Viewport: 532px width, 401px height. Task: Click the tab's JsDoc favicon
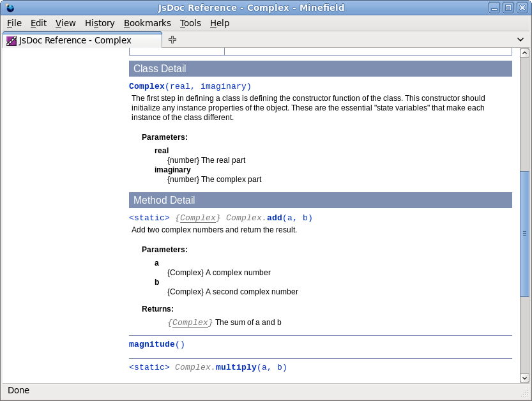[11, 41]
